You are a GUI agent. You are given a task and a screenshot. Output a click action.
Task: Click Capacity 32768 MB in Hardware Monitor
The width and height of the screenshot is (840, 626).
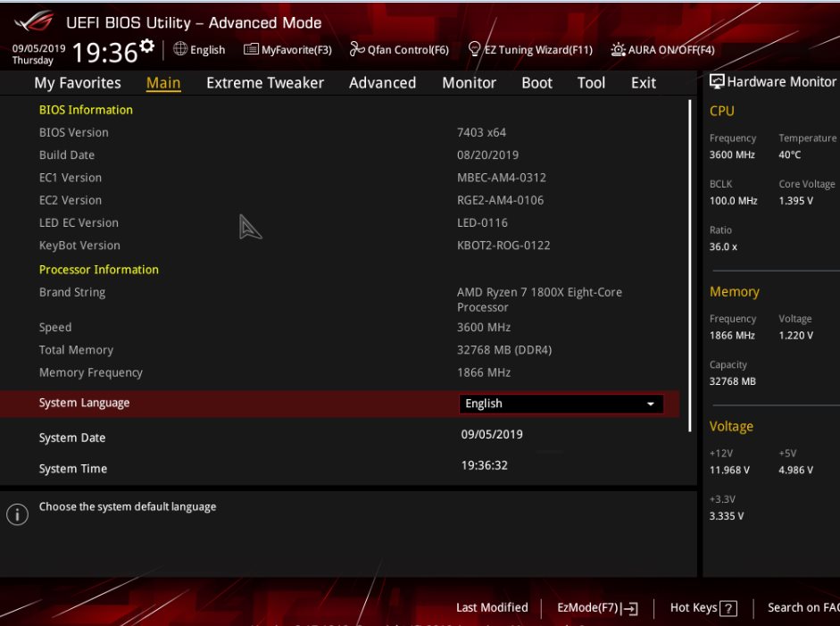[732, 381]
